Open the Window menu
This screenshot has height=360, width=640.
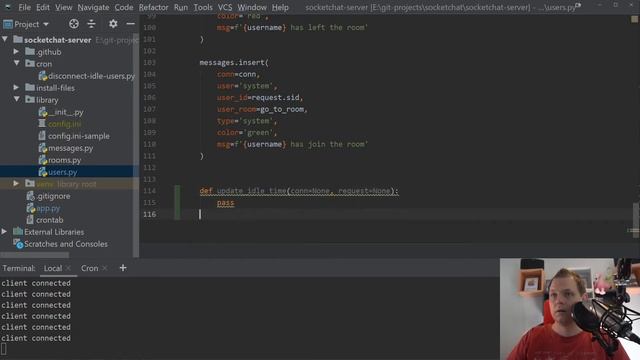(252, 7)
